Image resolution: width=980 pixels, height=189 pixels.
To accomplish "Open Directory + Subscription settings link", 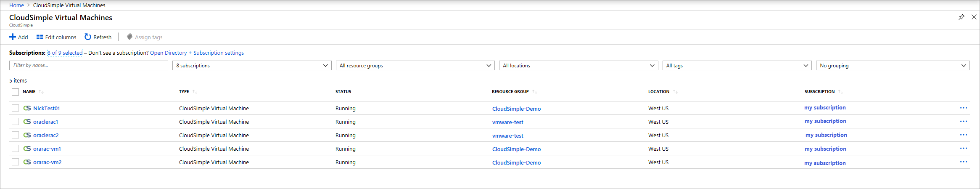I will click(197, 53).
